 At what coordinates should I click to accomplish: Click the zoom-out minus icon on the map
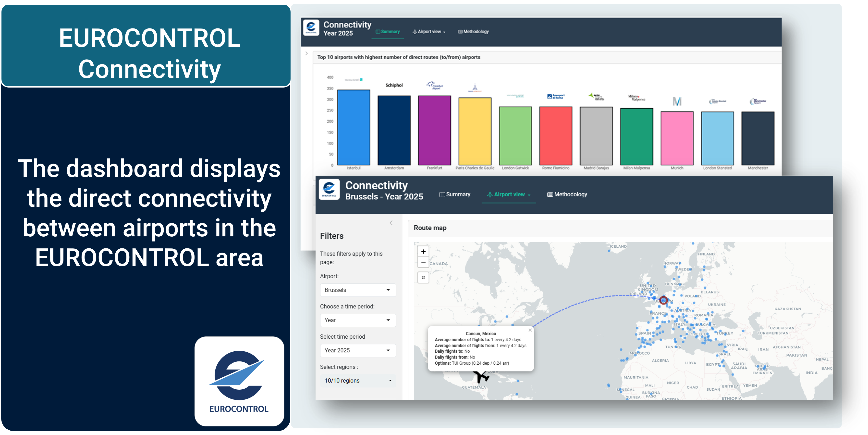tap(423, 263)
